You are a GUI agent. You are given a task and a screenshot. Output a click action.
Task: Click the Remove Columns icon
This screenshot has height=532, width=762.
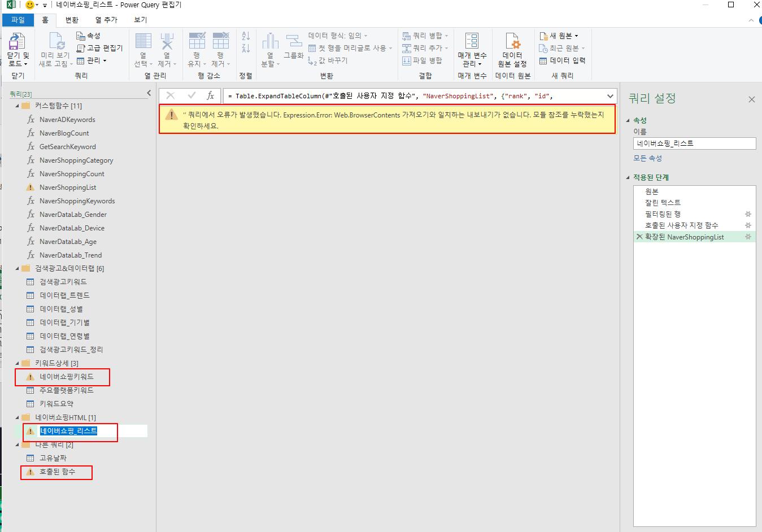pyautogui.click(x=167, y=42)
